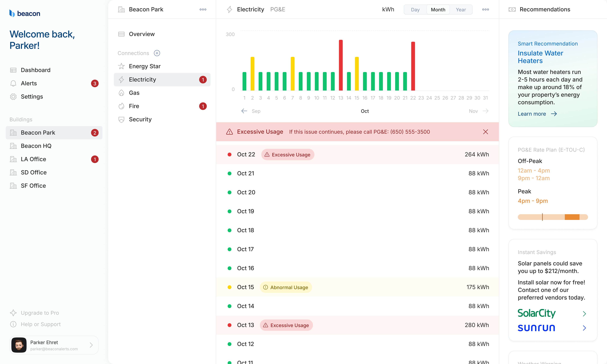This screenshot has height=364, width=607.
Task: Select the LA Office building
Action: point(54,159)
